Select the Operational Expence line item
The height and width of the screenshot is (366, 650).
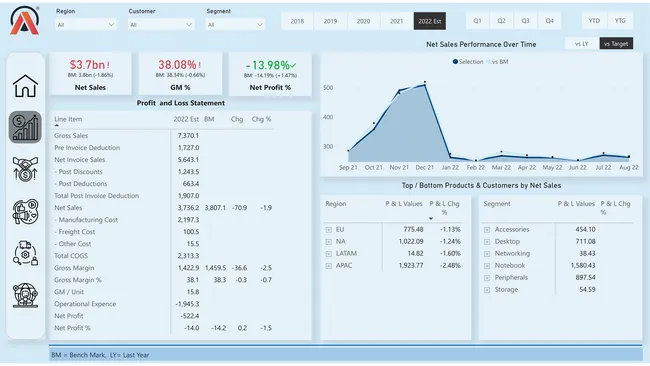(x=85, y=304)
